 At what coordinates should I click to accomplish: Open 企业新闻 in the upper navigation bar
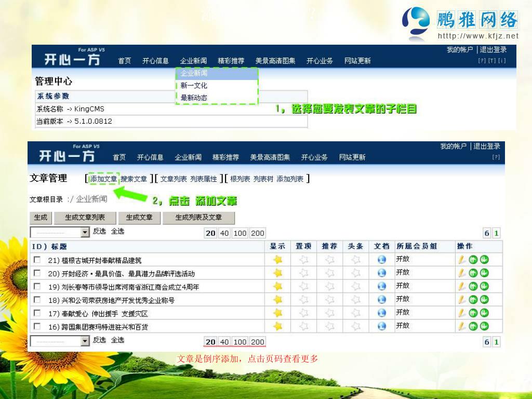point(193,61)
